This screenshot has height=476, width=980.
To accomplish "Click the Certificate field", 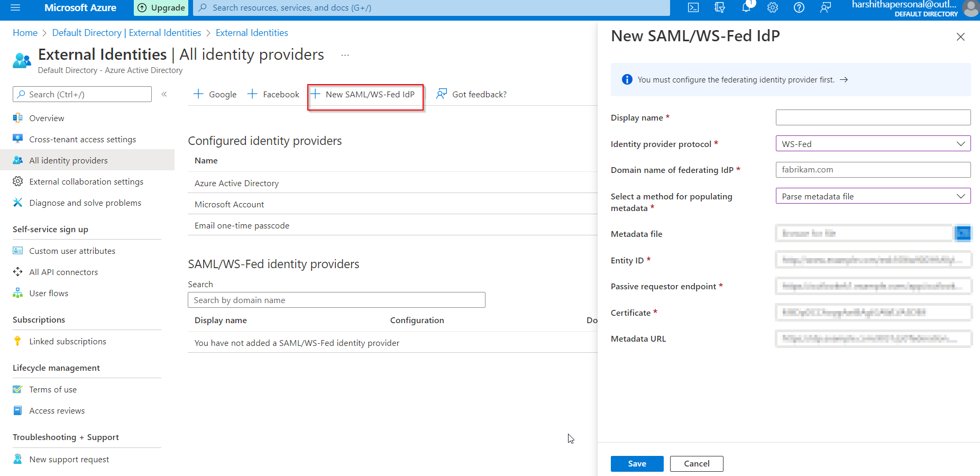I will point(873,312).
